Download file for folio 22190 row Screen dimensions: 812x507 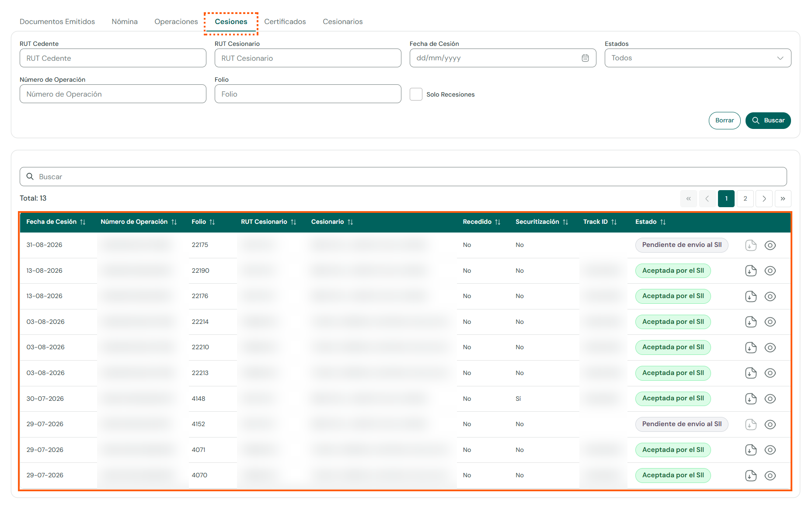750,271
